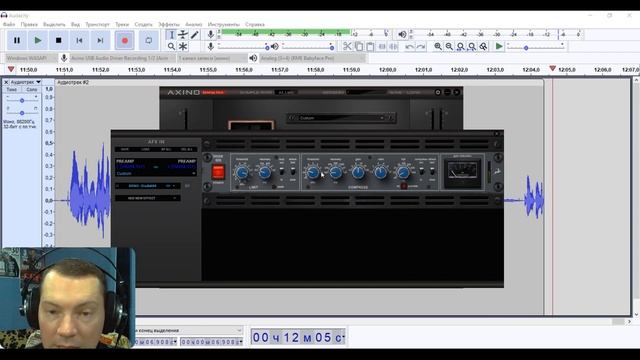This screenshot has height=360, width=640.
Task: Click the Cut scissors icon
Action: click(x=347, y=47)
